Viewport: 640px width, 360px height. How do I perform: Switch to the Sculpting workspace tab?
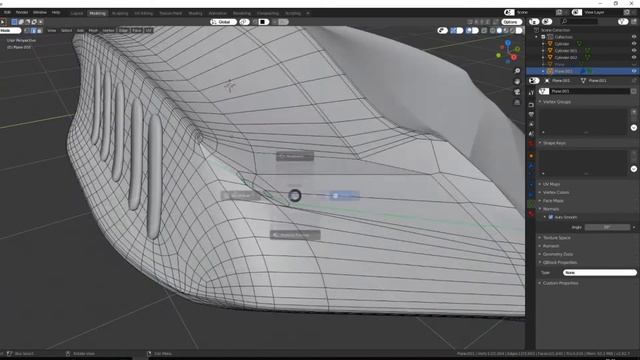(120, 13)
